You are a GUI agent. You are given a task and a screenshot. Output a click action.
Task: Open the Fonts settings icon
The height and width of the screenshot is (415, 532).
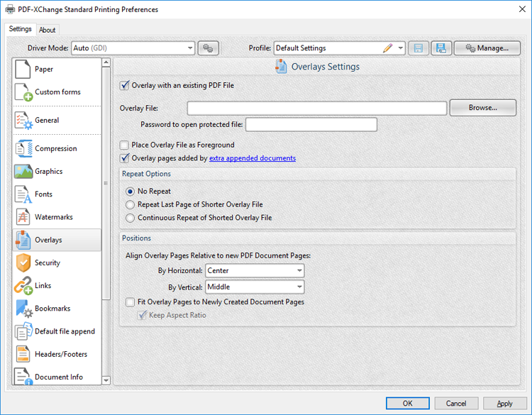[23, 194]
